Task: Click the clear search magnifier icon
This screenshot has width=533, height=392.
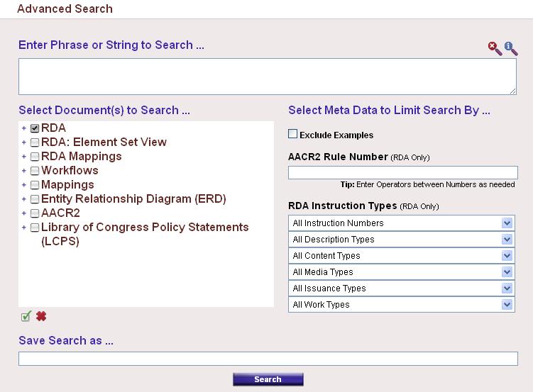Action: coord(495,48)
